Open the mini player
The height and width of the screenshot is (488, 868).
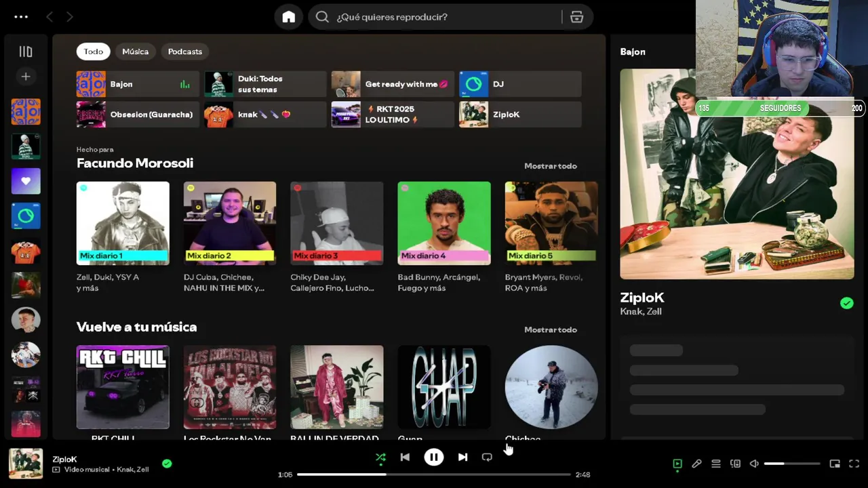[835, 464]
